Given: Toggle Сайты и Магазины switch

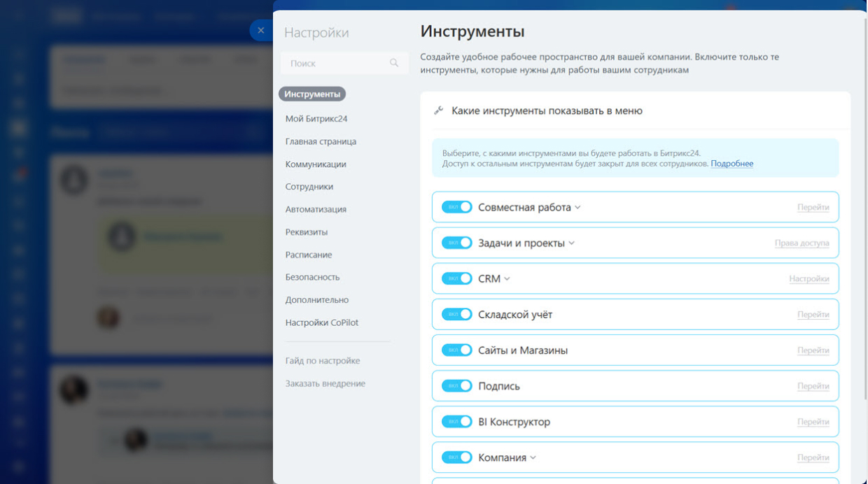Looking at the screenshot, I should (x=457, y=350).
